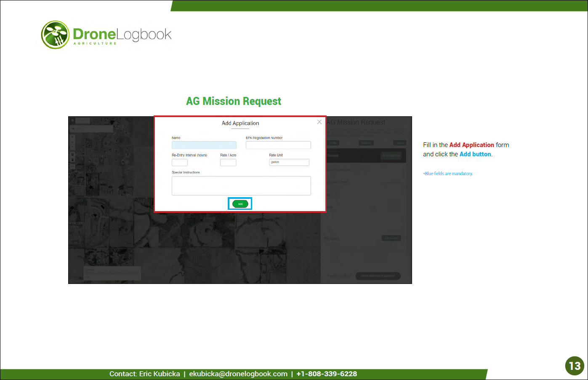Viewport: 588px width, 380px height.
Task: Focus the blue Name field
Action: [204, 145]
